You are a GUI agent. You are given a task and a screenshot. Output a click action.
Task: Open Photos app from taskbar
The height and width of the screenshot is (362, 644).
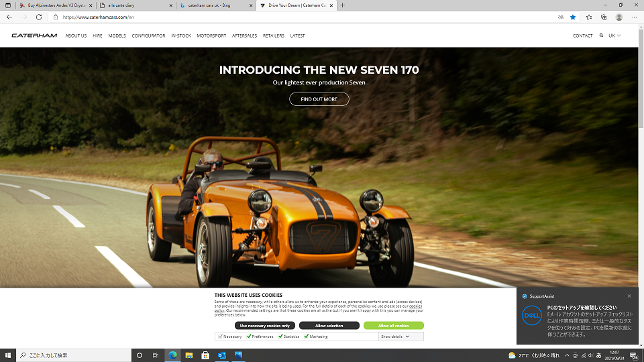click(238, 355)
